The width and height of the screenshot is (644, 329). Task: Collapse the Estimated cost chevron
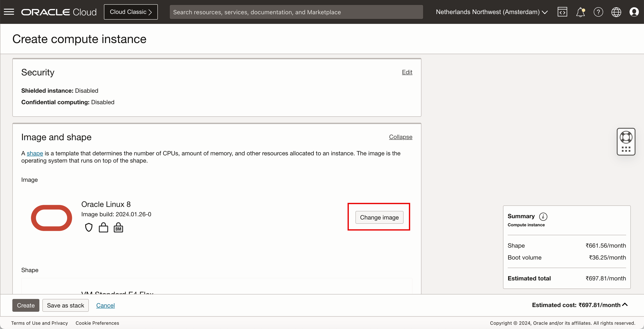pos(625,304)
